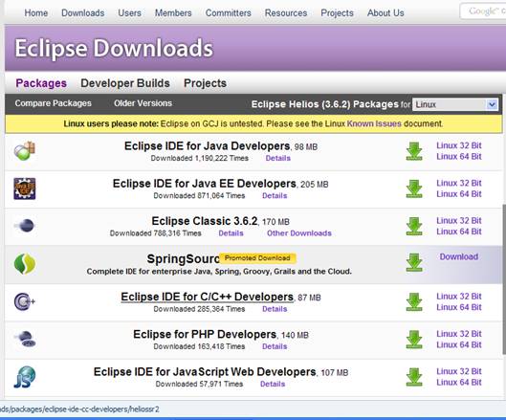
Task: Download Java Developers Linux 64 Bit
Action: coord(458,157)
